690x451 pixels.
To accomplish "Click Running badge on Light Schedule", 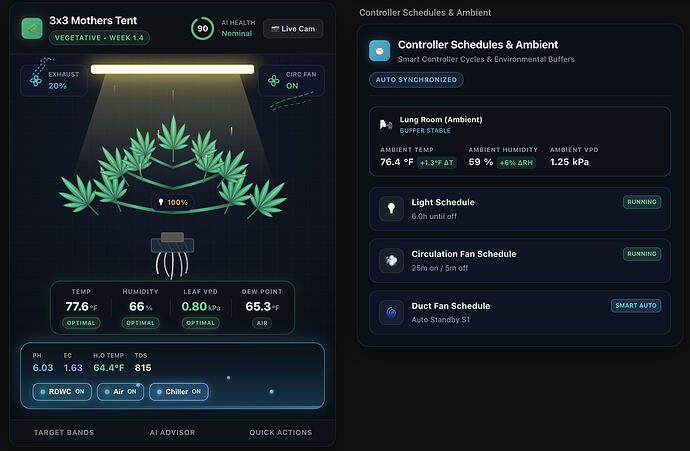I will click(642, 202).
